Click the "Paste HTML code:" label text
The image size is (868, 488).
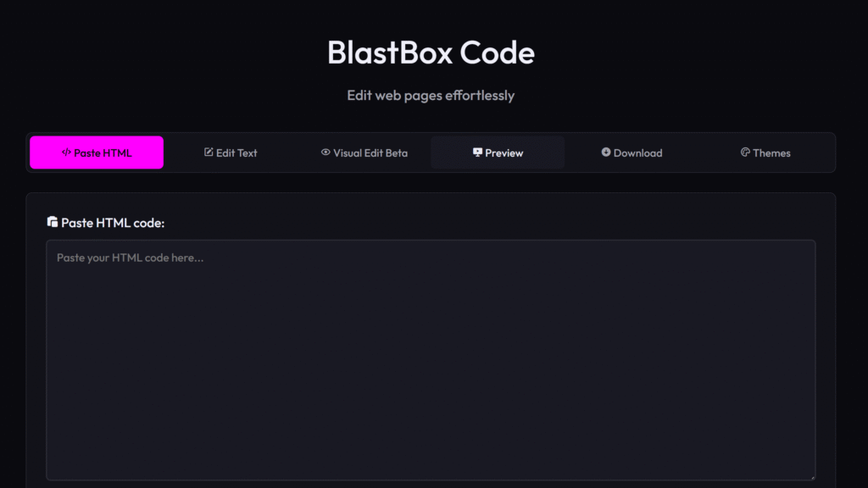(x=113, y=223)
